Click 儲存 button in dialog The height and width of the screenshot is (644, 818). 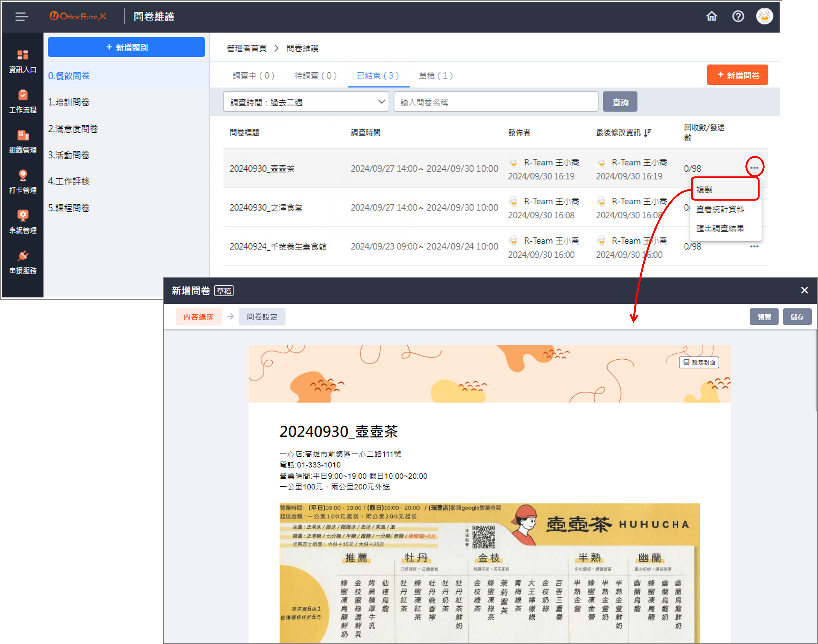pos(797,317)
